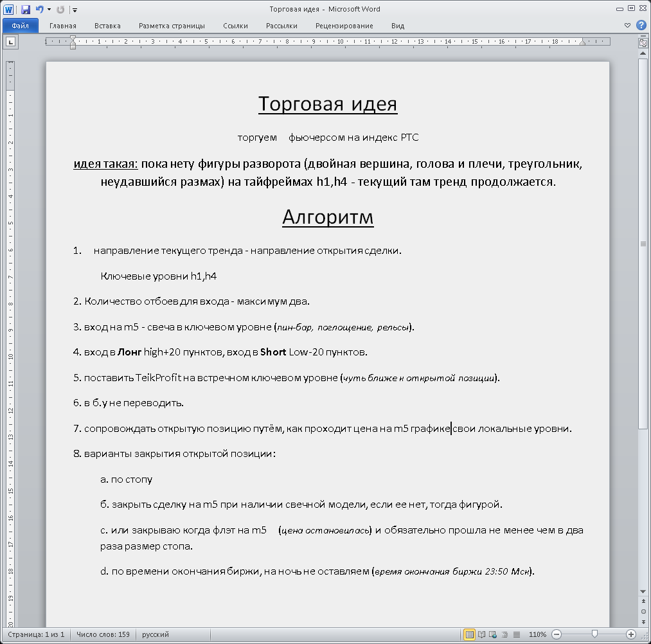
Task: Click line 8. варианты закрытия открытой позиции:
Action: [x=174, y=453]
